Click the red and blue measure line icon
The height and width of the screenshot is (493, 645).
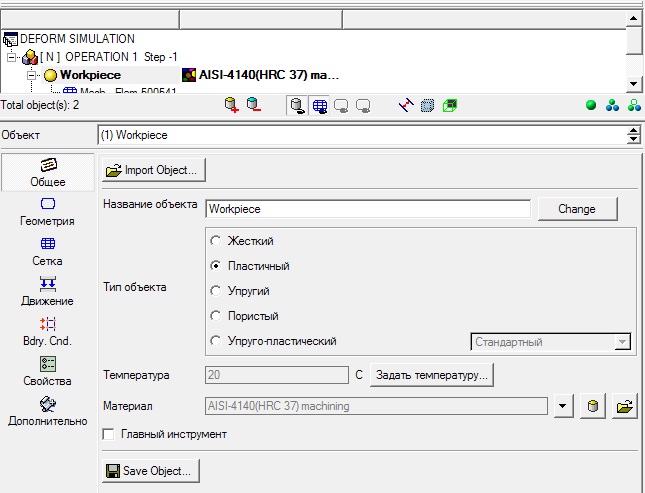406,105
